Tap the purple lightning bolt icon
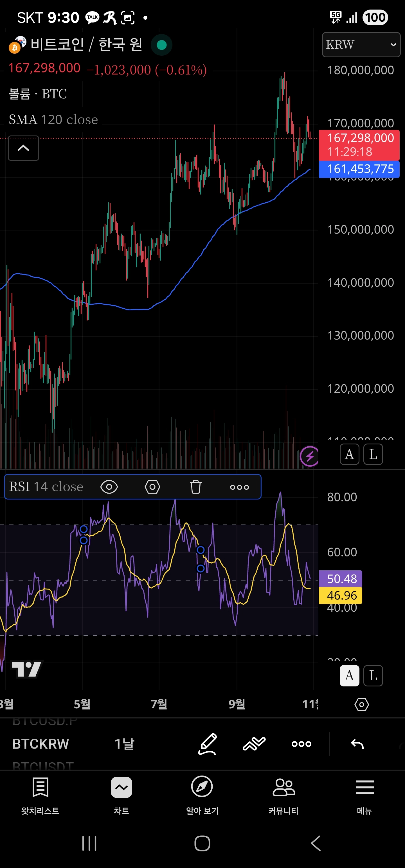Image resolution: width=405 pixels, height=868 pixels. [309, 456]
